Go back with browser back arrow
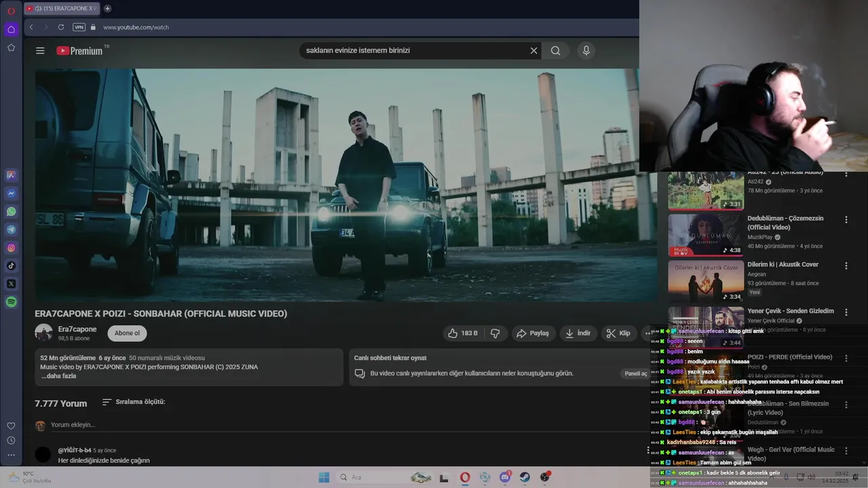Image resolution: width=868 pixels, height=488 pixels. (31, 27)
